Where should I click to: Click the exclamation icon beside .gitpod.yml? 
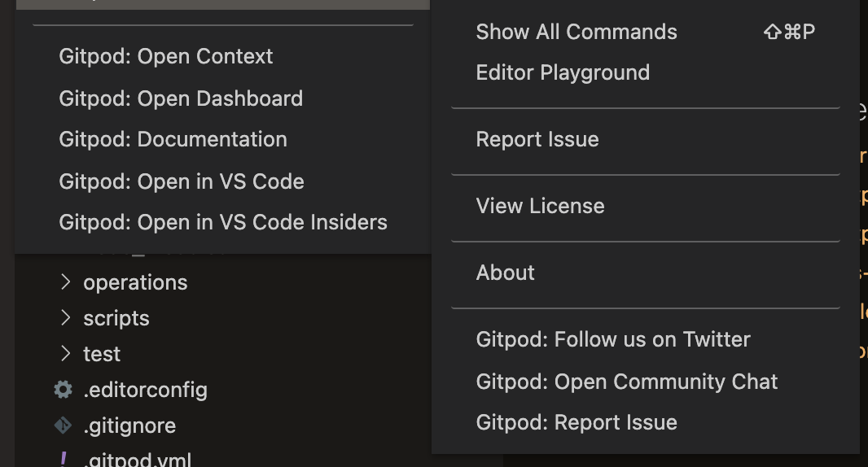[x=64, y=459]
